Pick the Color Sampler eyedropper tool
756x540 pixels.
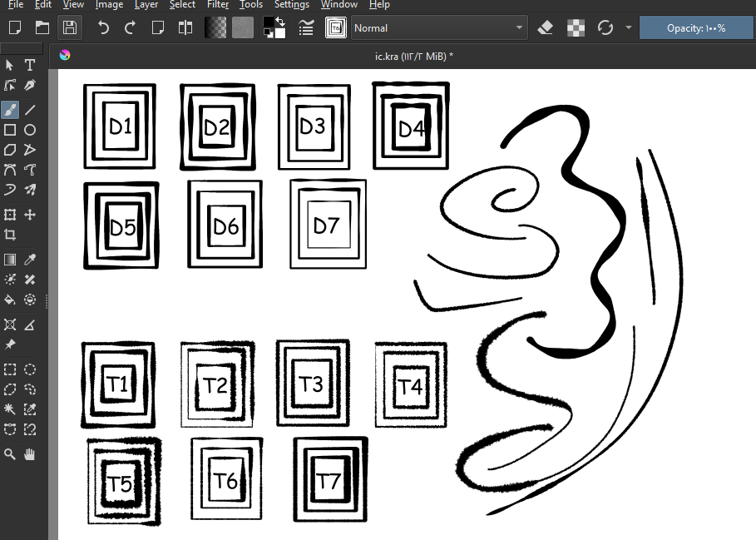pos(30,259)
